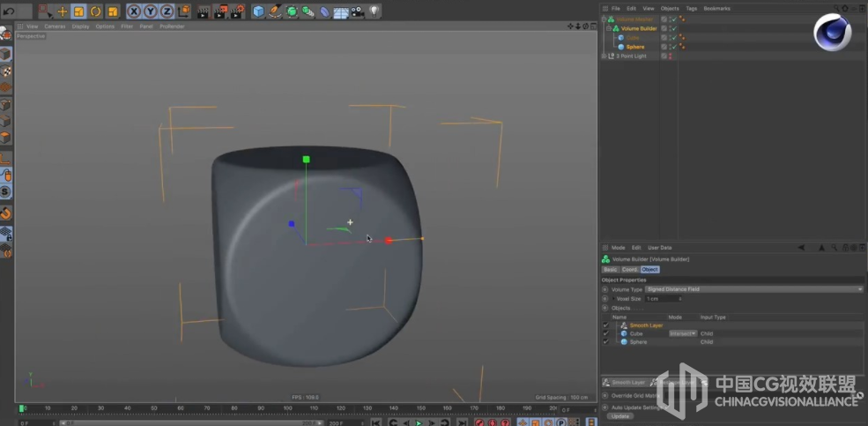868x426 pixels.
Task: Toggle 3 Point Light visibility dots
Action: click(x=671, y=56)
